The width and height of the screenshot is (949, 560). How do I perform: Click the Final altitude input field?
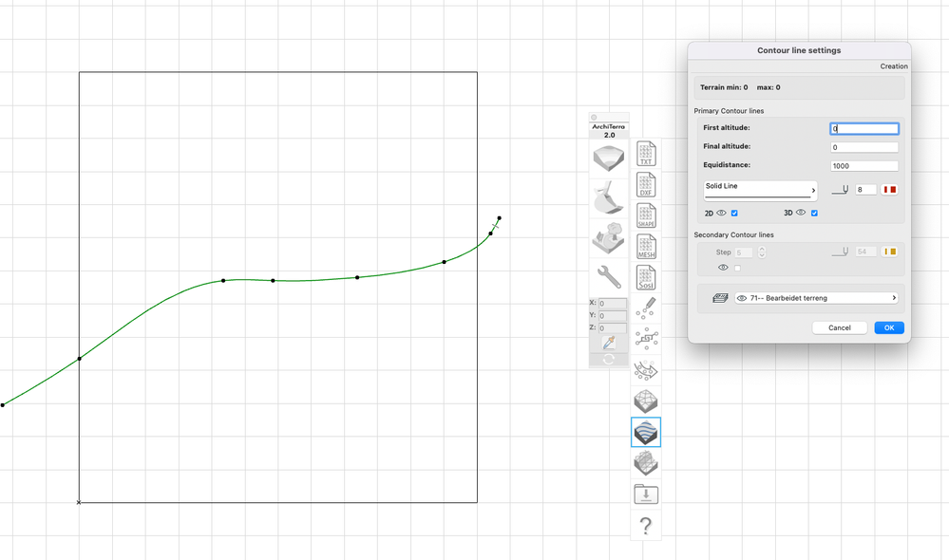click(864, 147)
